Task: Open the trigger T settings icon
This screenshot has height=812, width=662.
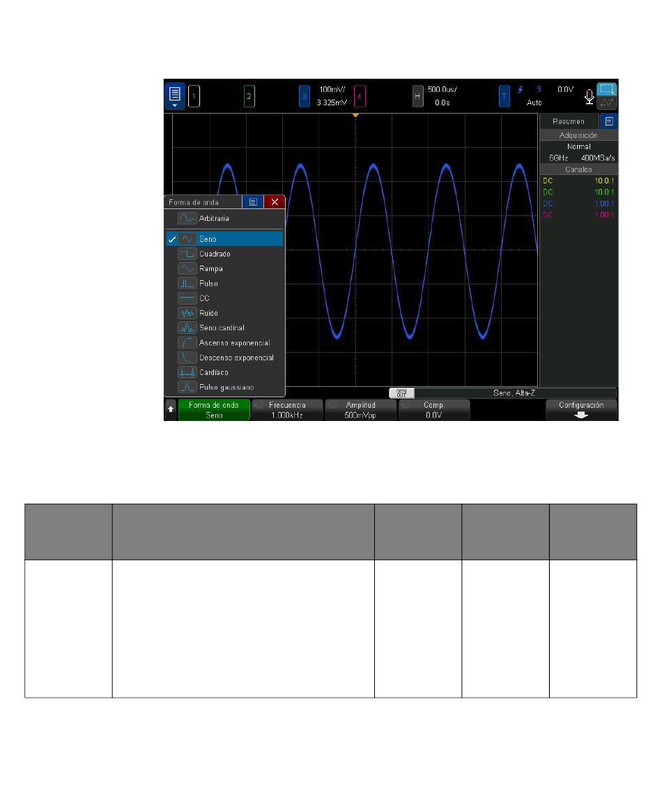Action: [x=504, y=96]
